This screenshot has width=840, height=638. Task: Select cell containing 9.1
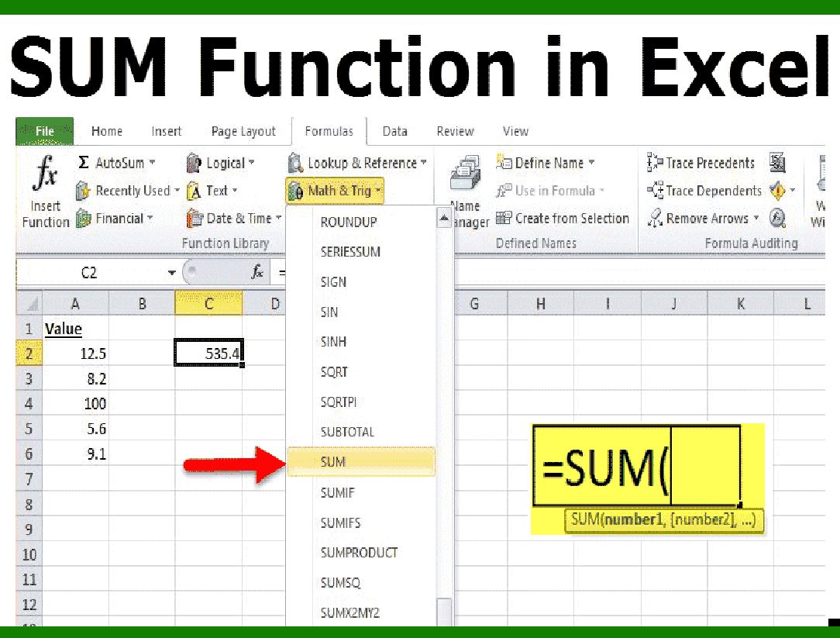tap(75, 454)
